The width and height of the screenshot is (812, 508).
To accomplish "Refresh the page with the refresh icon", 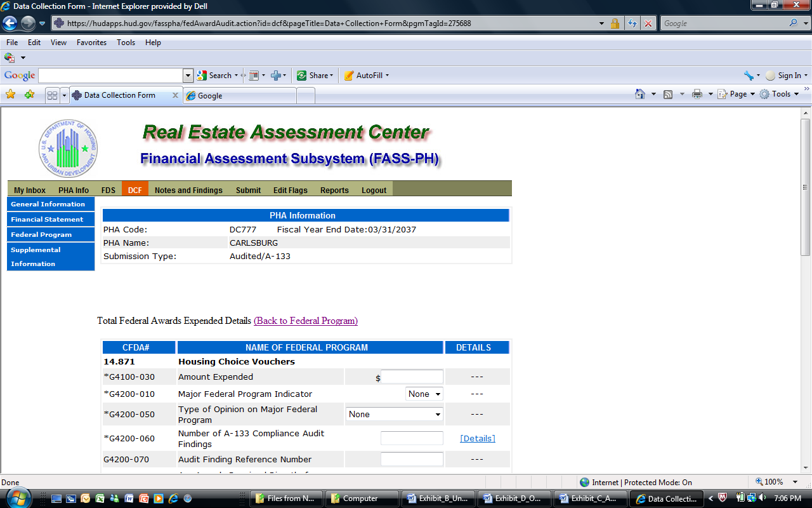I will 632,23.
